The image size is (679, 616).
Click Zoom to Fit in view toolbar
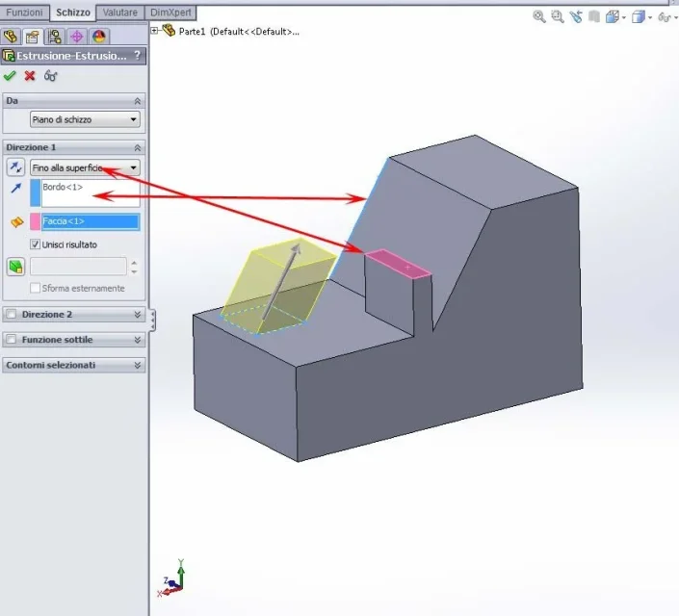click(538, 16)
